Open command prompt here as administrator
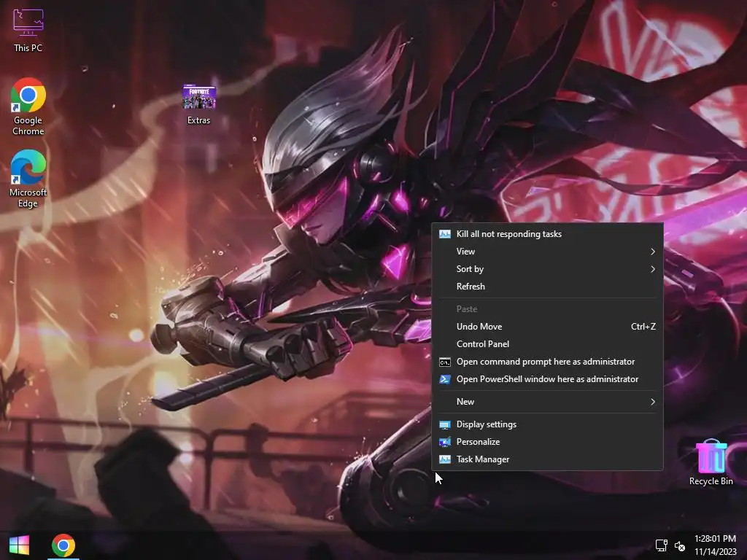 coord(547,362)
